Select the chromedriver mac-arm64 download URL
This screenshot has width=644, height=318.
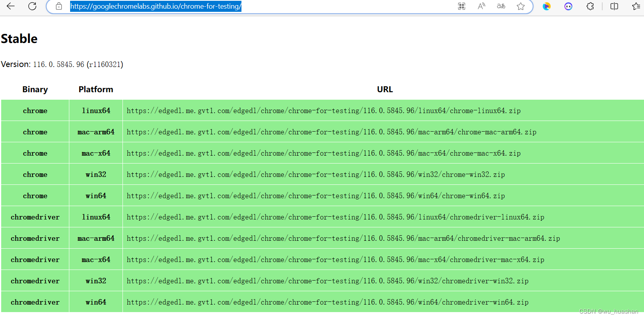tap(343, 238)
